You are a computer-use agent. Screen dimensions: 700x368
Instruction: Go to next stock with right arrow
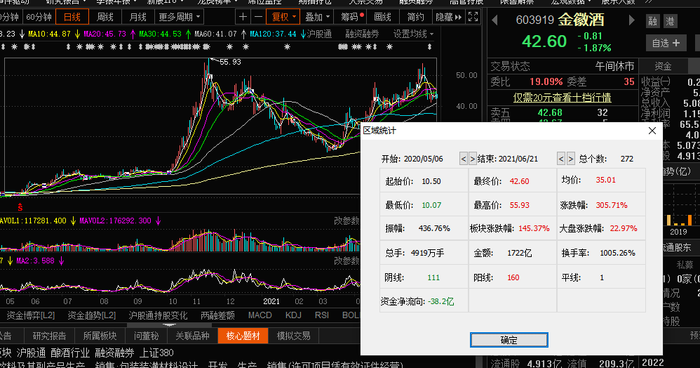pyautogui.click(x=632, y=20)
